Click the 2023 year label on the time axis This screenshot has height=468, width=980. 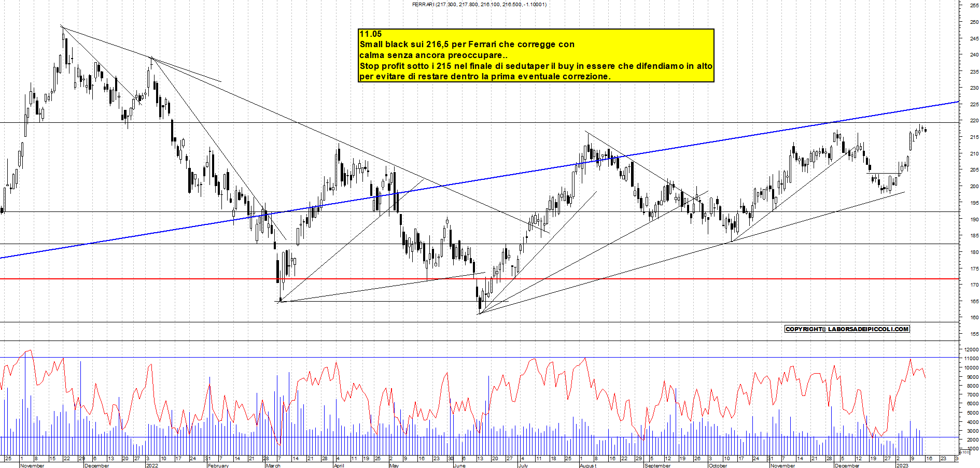click(903, 465)
